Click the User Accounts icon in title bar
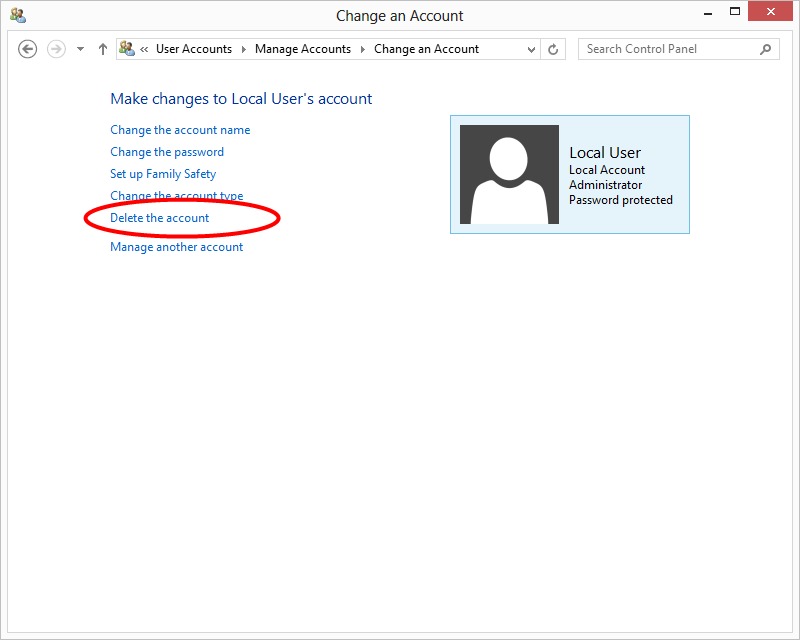This screenshot has width=800, height=640. [x=17, y=15]
